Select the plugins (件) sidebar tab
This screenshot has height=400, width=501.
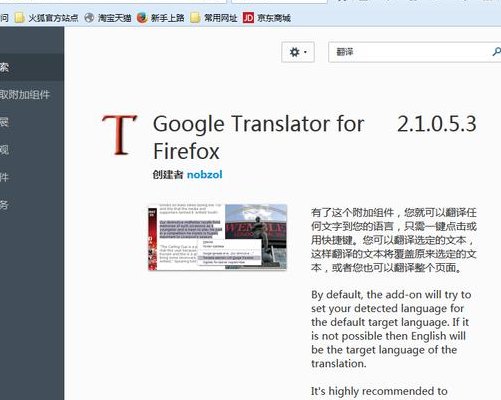[x=32, y=177]
